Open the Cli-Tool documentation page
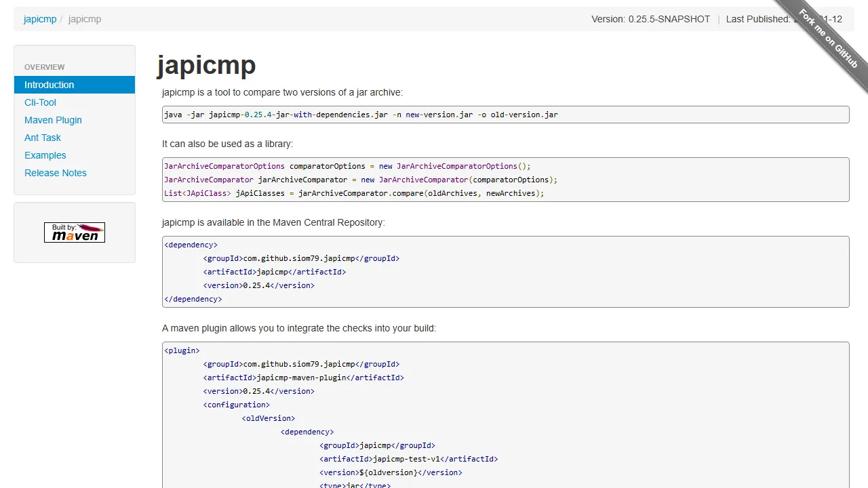 click(x=40, y=102)
